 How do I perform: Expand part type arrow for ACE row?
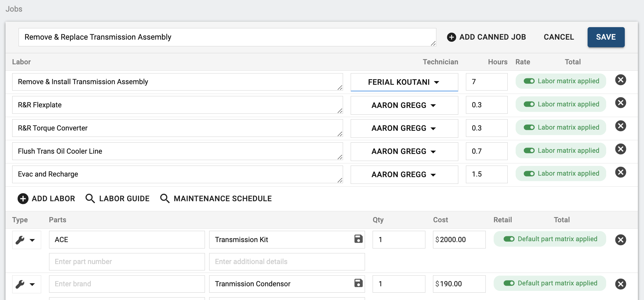[x=32, y=240]
